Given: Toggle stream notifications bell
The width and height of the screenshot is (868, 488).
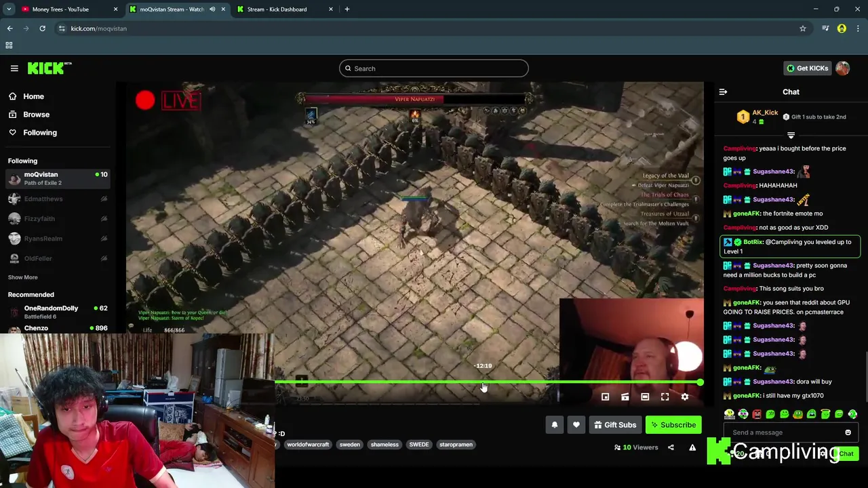Looking at the screenshot, I should (x=554, y=425).
